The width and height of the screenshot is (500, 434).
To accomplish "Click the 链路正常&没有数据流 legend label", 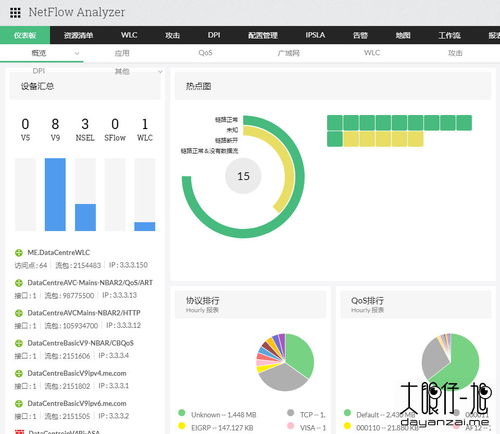I will (x=209, y=151).
